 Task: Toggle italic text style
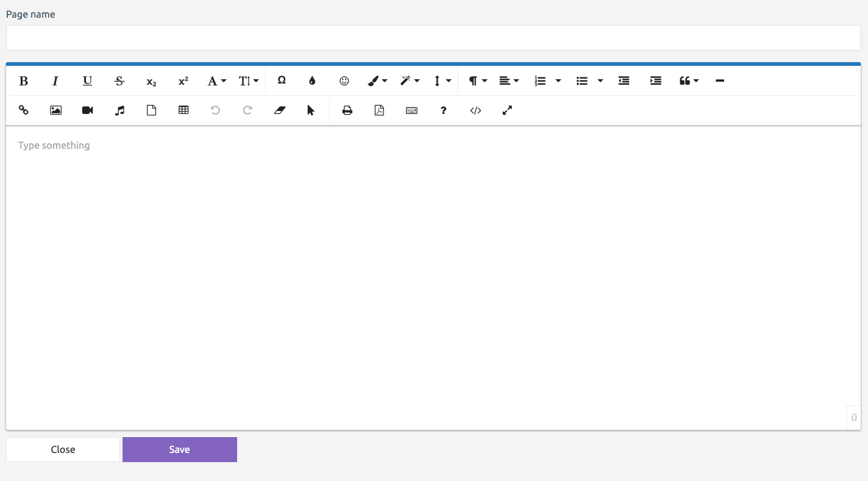point(55,81)
